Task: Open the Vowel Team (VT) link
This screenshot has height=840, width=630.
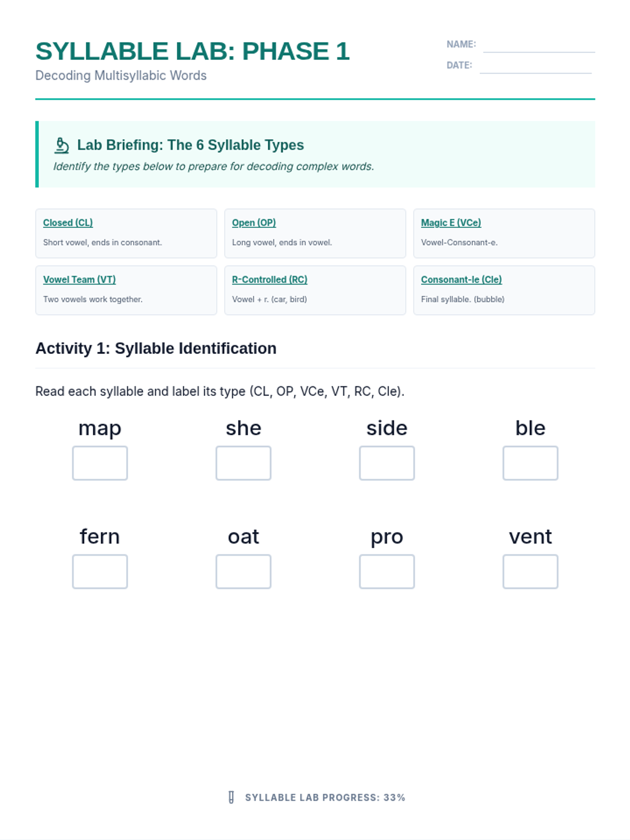Action: 79,279
